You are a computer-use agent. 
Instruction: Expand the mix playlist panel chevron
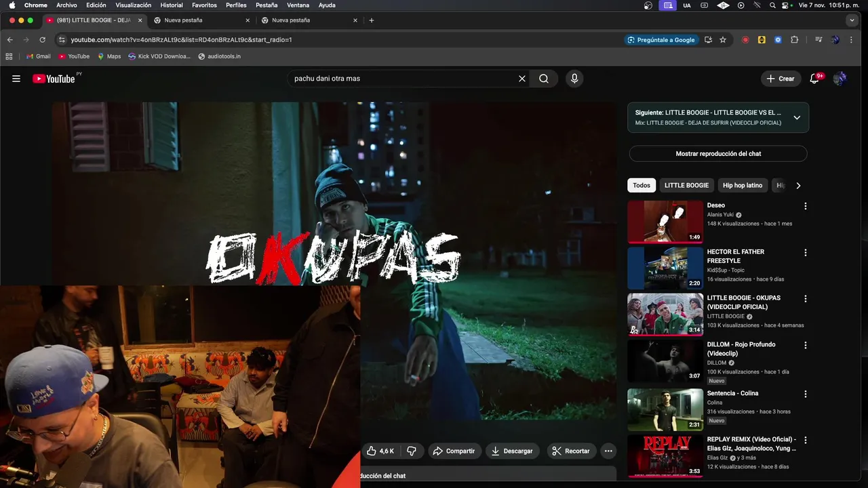coord(797,117)
